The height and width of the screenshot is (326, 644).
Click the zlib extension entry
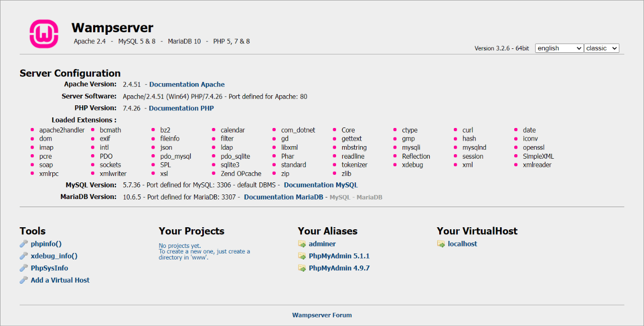tap(346, 174)
